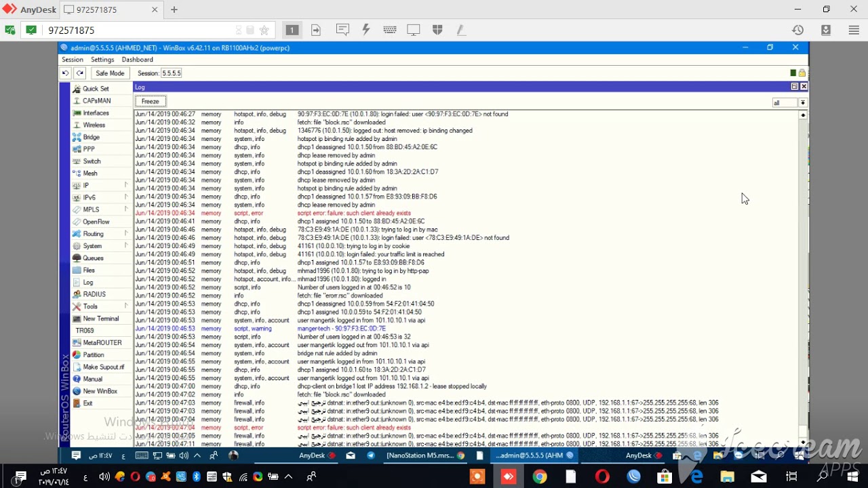Expand the IPv6 submenu
868x488 pixels.
pos(102,198)
